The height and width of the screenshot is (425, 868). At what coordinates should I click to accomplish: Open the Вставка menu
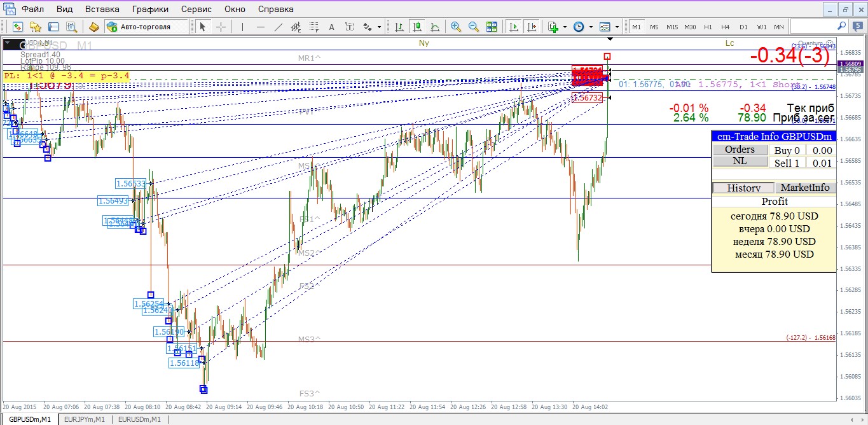(x=102, y=9)
